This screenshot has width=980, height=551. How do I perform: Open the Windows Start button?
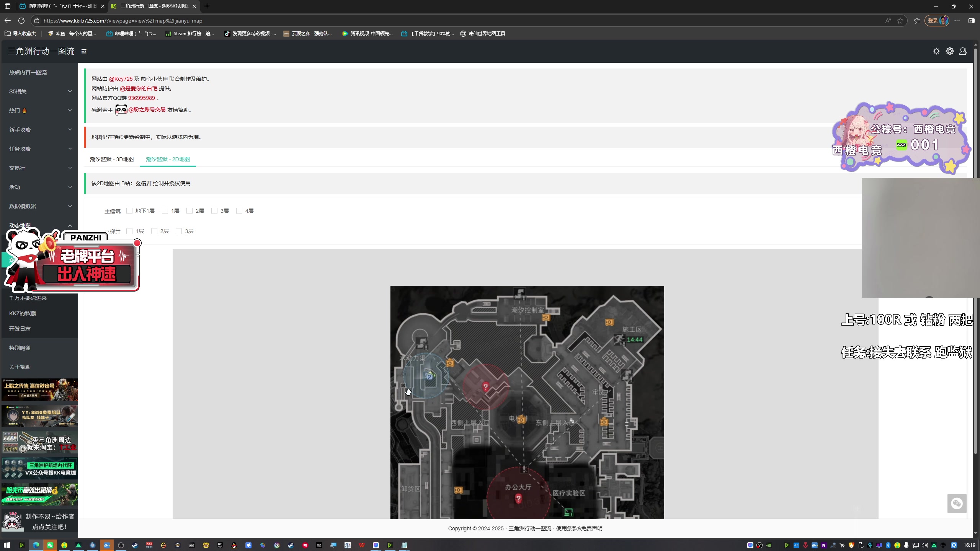(7, 545)
